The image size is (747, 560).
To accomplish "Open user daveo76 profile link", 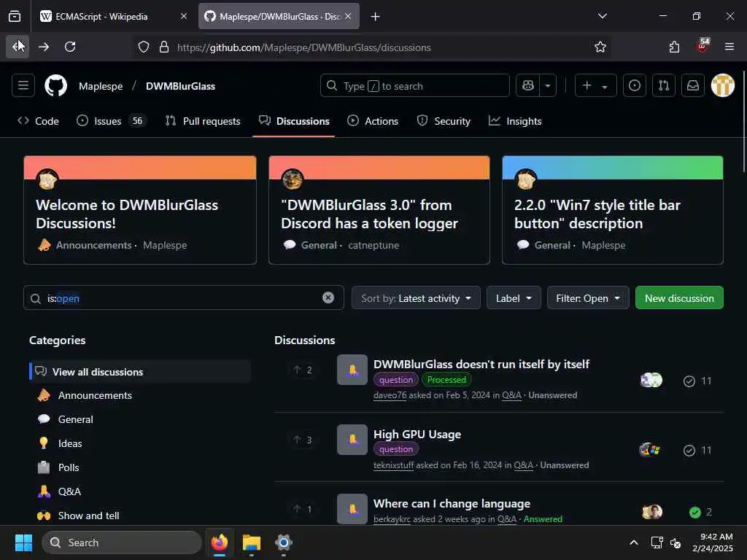I will (x=390, y=395).
